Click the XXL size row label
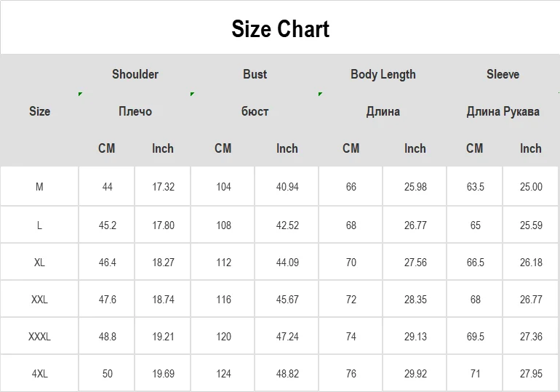The image size is (560, 392). pyautogui.click(x=39, y=300)
